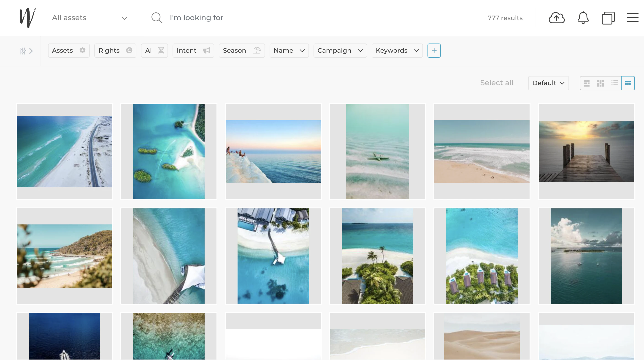Click the gear icon on the Assets filter
Screen dimensions: 644x360
tap(83, 50)
